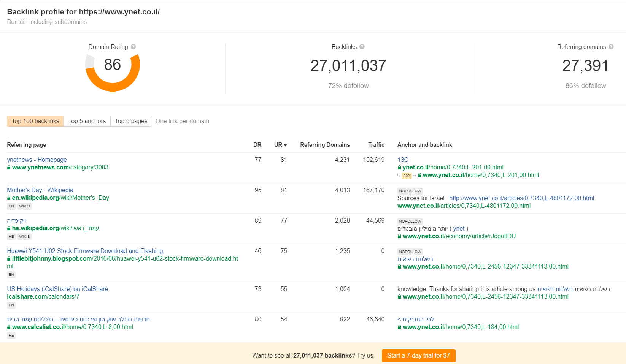This screenshot has width=626, height=364.
Task: Click the Traffic column header
Action: [376, 145]
